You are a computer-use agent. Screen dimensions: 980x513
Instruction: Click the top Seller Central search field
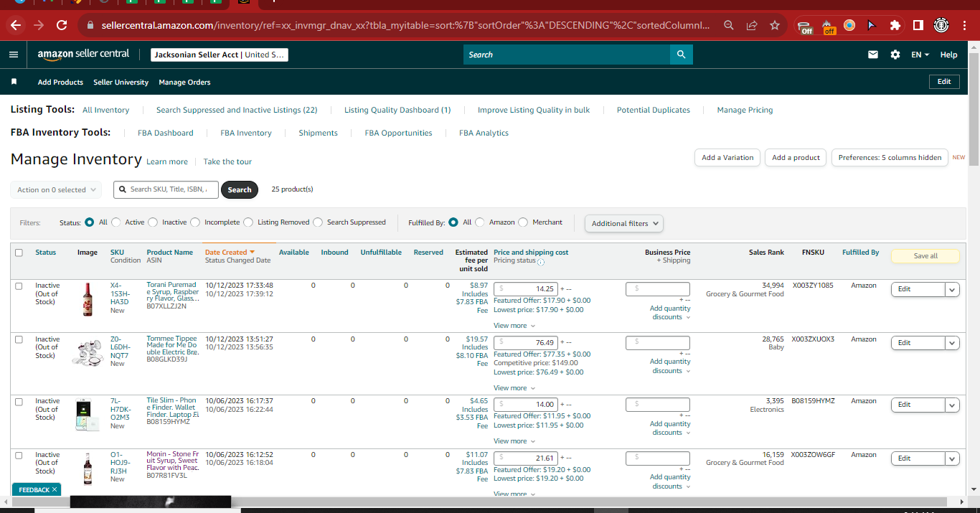point(567,55)
